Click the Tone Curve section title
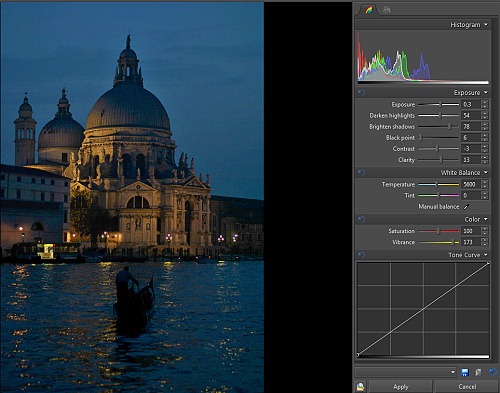Viewport: 500px width, 393px height. click(x=464, y=255)
